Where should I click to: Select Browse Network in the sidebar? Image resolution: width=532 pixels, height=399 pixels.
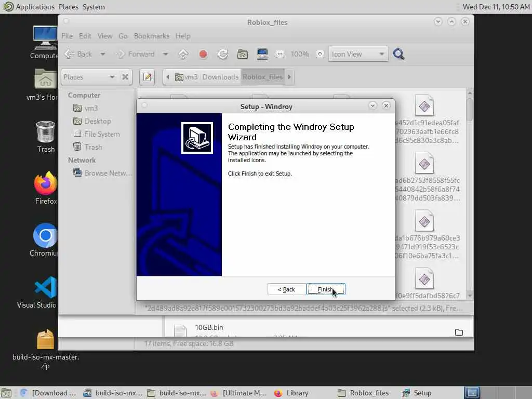(x=102, y=173)
